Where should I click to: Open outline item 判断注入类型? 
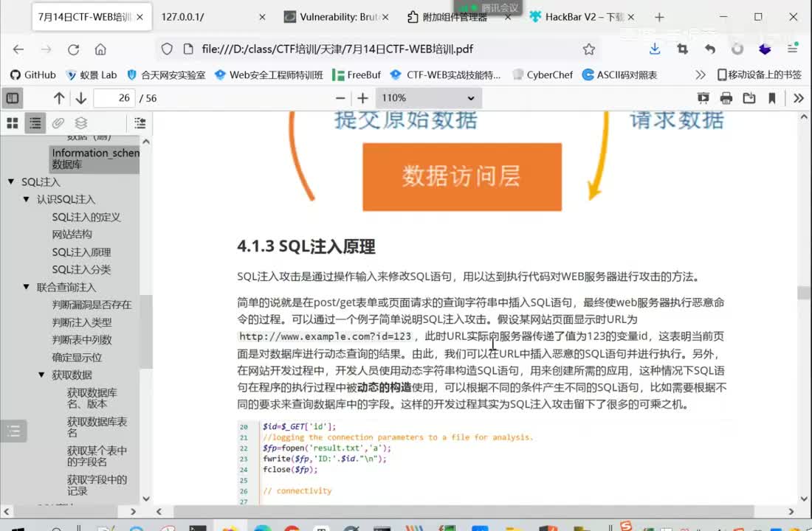pyautogui.click(x=82, y=322)
